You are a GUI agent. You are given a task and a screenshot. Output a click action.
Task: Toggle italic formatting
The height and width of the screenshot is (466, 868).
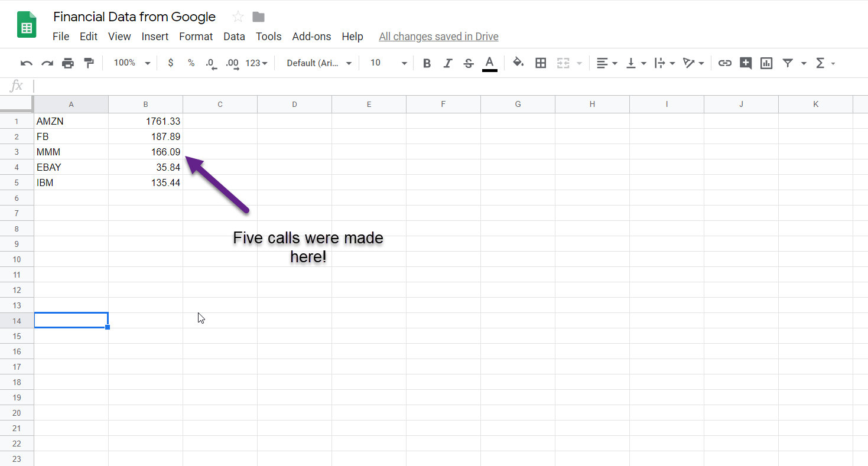(448, 63)
